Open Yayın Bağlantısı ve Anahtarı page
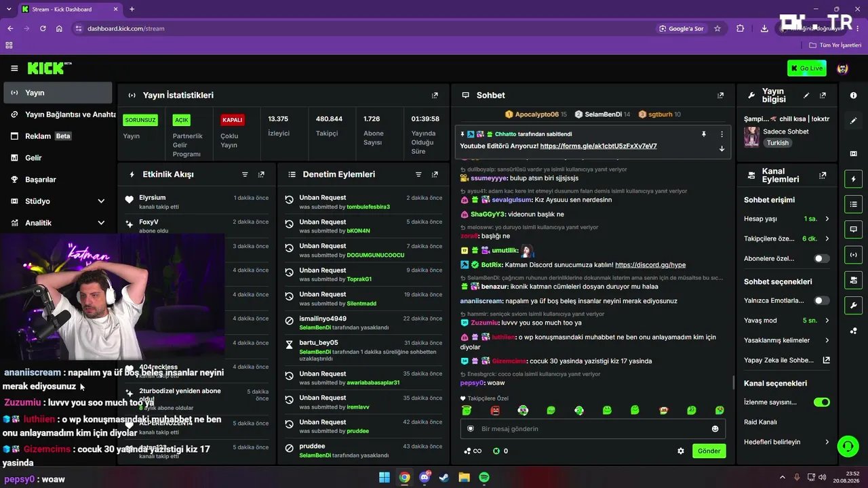This screenshot has width=868, height=488. click(x=58, y=115)
